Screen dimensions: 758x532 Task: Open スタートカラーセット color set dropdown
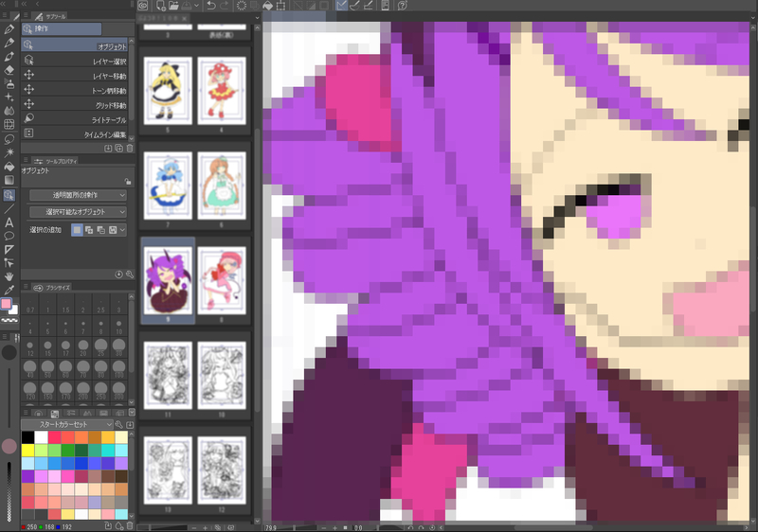[x=67, y=425]
